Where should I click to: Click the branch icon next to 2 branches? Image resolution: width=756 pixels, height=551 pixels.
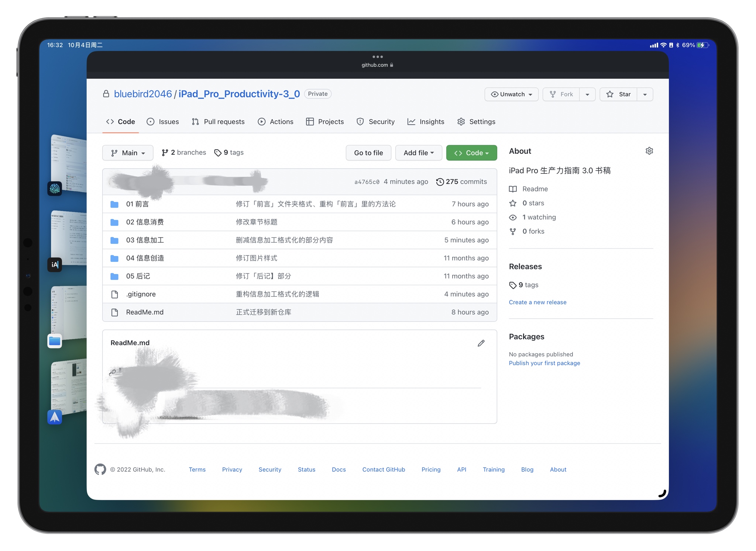click(x=165, y=152)
